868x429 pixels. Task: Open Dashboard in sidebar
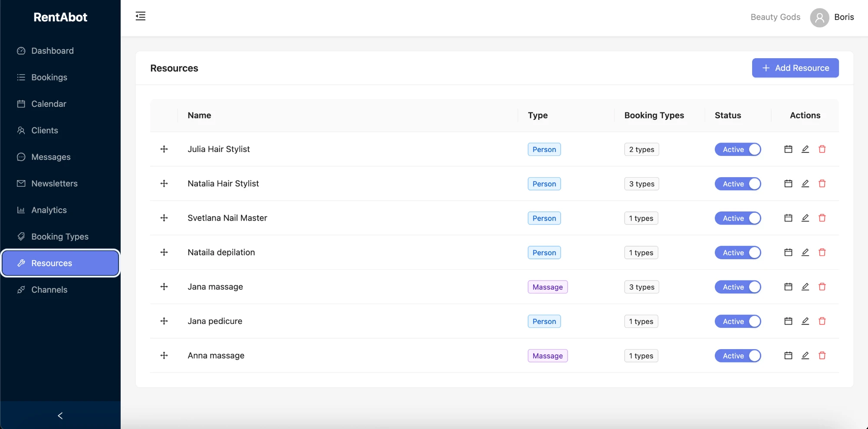pyautogui.click(x=60, y=51)
